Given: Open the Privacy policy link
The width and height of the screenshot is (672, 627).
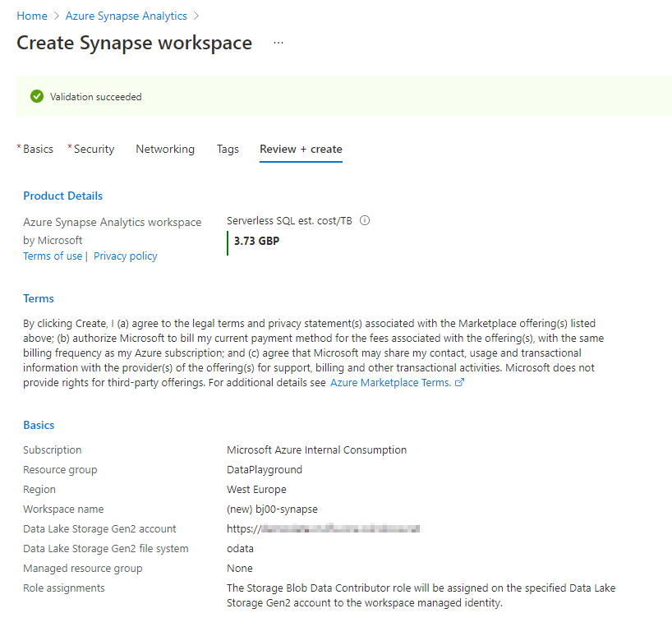Looking at the screenshot, I should click(x=126, y=256).
